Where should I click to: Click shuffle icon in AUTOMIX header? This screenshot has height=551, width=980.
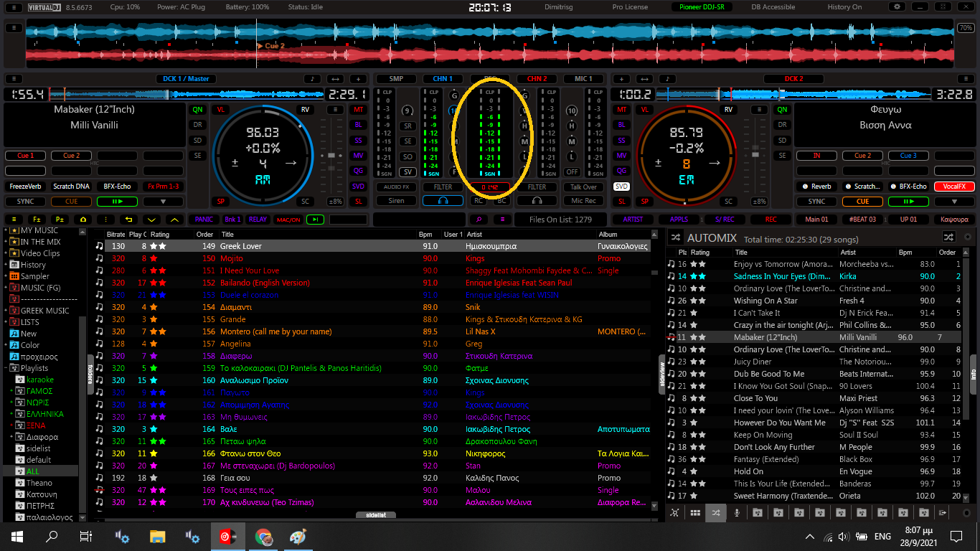click(x=948, y=237)
